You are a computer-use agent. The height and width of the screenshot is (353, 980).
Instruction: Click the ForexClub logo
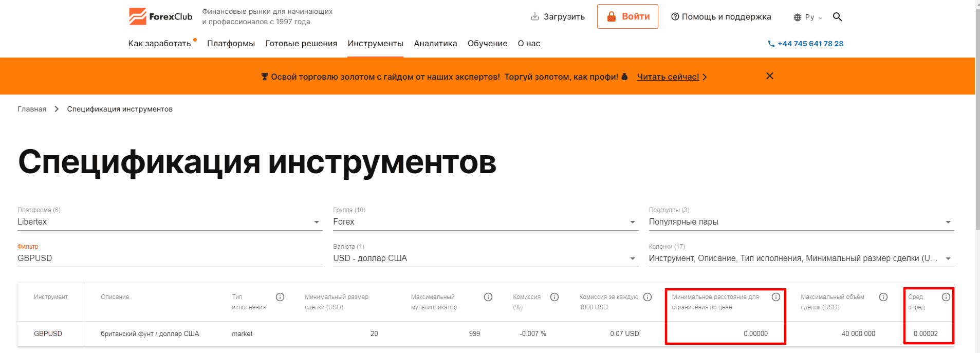click(160, 16)
